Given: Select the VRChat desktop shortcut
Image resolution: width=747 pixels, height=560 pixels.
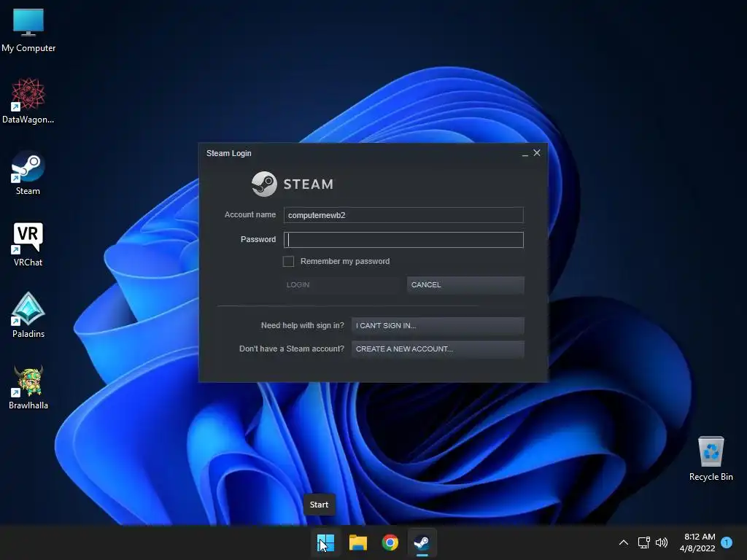Looking at the screenshot, I should [x=28, y=244].
